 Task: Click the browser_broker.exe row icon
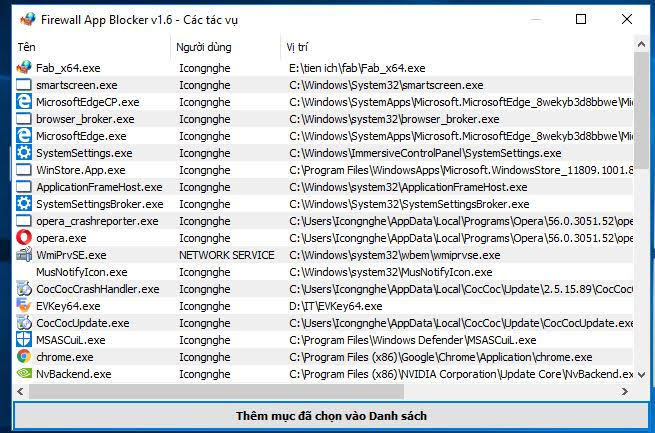click(24, 119)
